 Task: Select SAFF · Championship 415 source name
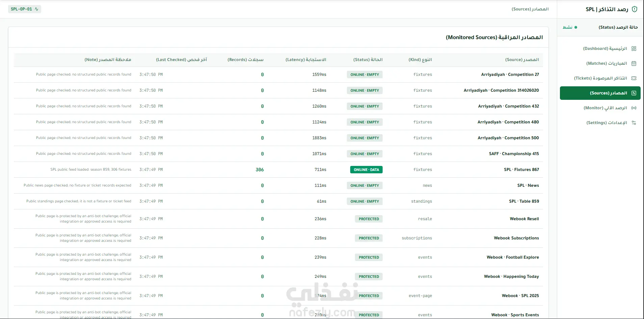tap(514, 154)
